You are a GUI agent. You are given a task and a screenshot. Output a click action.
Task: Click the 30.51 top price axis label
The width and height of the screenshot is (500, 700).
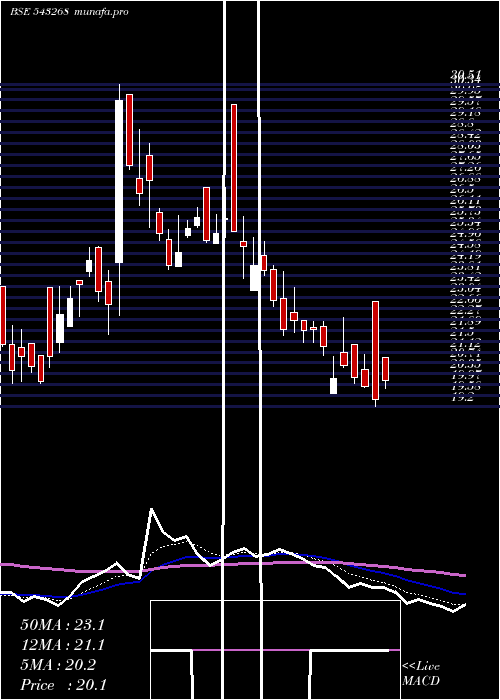pos(468,76)
